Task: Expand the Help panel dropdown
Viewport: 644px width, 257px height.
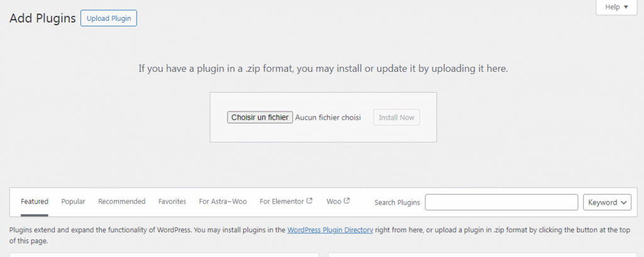Action: (616, 7)
